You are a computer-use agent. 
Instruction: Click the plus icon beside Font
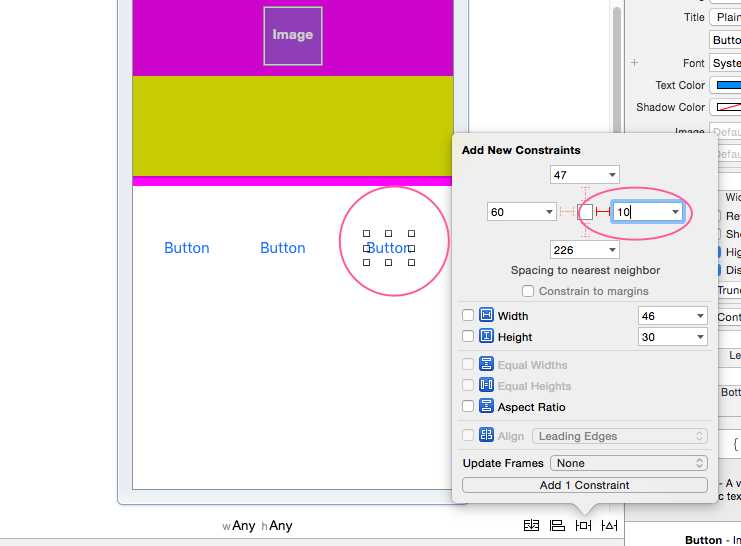pyautogui.click(x=634, y=62)
